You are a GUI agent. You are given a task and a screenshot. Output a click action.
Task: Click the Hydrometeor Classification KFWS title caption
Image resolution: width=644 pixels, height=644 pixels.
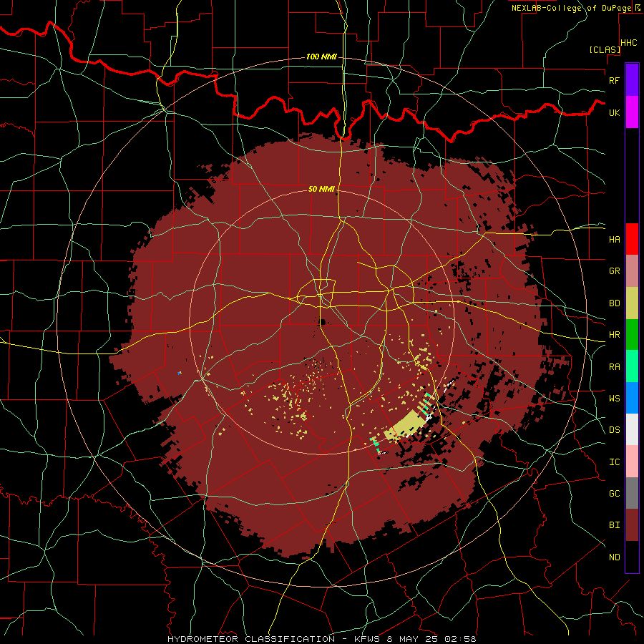tap(321, 639)
